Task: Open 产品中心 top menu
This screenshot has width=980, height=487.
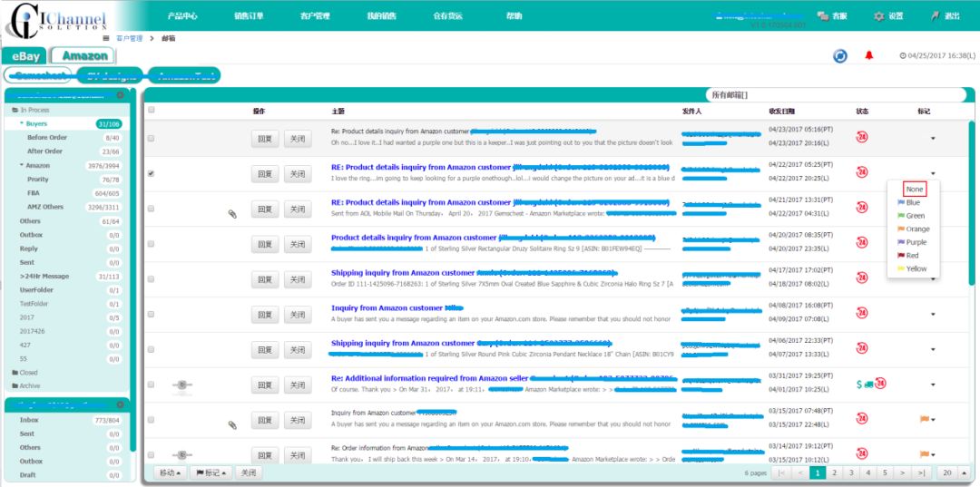Action: pyautogui.click(x=182, y=16)
